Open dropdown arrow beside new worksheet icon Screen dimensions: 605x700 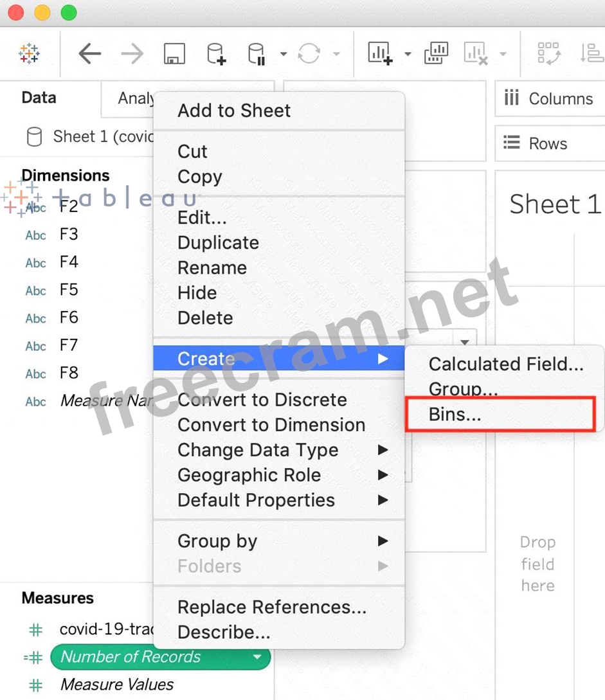pos(408,54)
